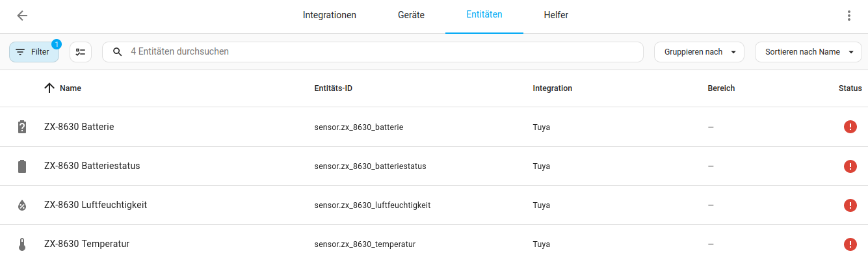The width and height of the screenshot is (868, 273).
Task: Sort by the Integration column header
Action: (552, 88)
